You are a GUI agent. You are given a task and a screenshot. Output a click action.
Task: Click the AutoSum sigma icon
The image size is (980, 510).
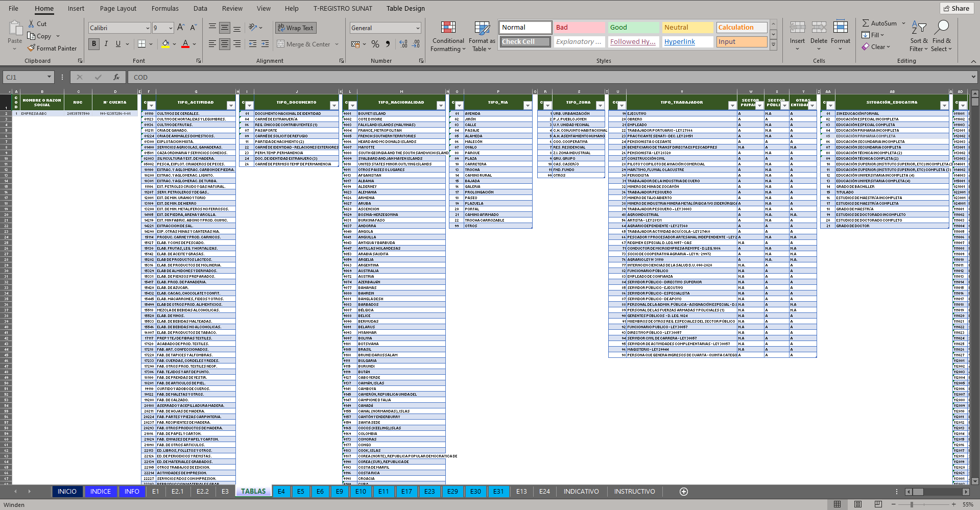pyautogui.click(x=866, y=23)
